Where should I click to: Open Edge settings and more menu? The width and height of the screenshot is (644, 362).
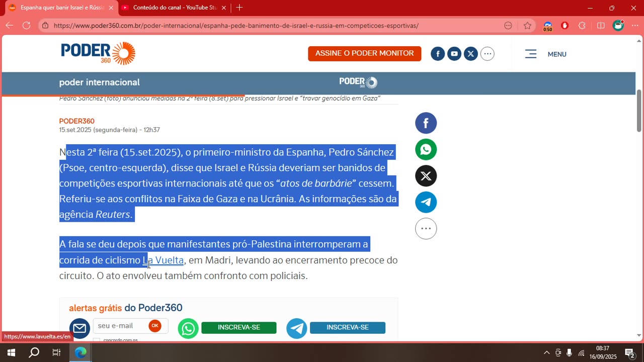[x=635, y=26]
